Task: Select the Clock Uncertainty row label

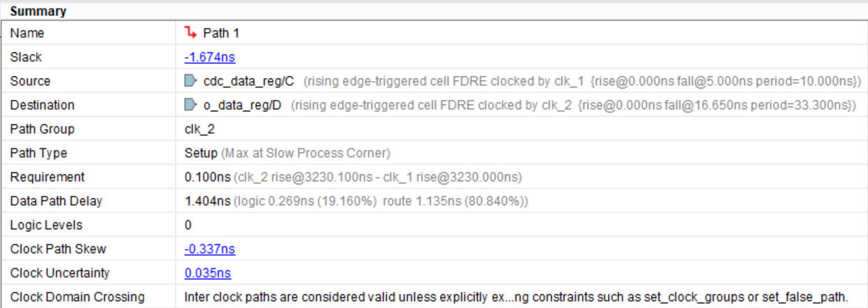Action: point(60,273)
